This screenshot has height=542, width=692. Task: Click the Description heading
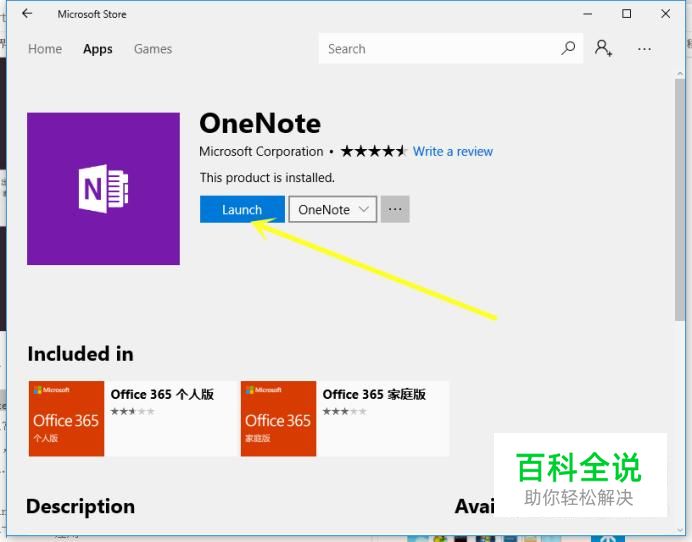[80, 506]
